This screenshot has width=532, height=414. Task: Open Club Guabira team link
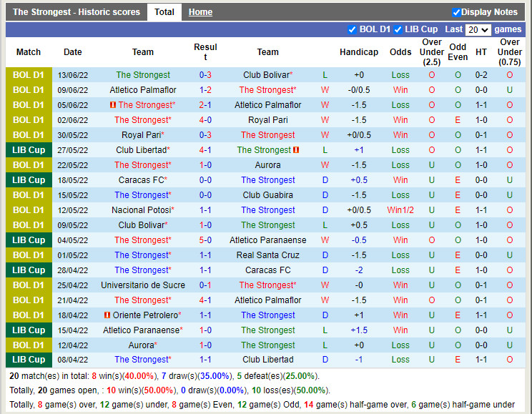pyautogui.click(x=267, y=195)
